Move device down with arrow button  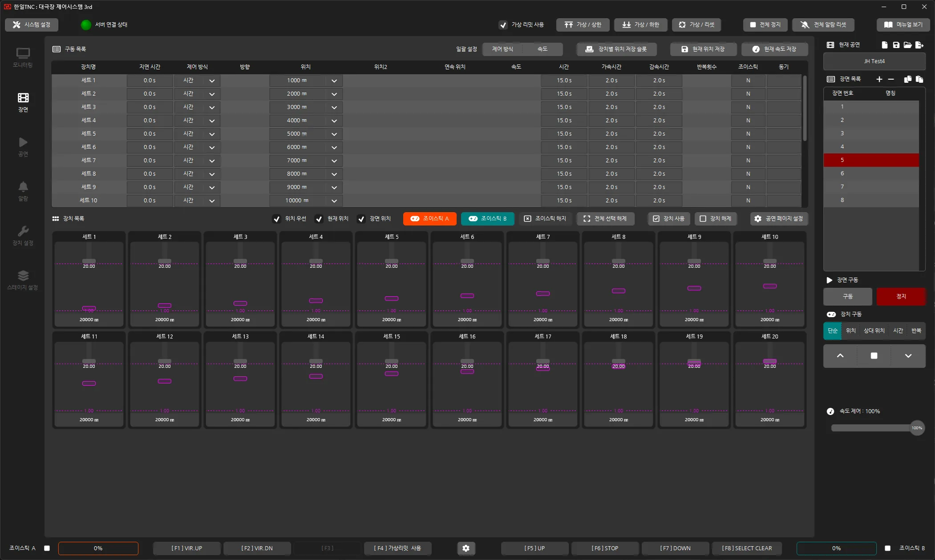[908, 356]
